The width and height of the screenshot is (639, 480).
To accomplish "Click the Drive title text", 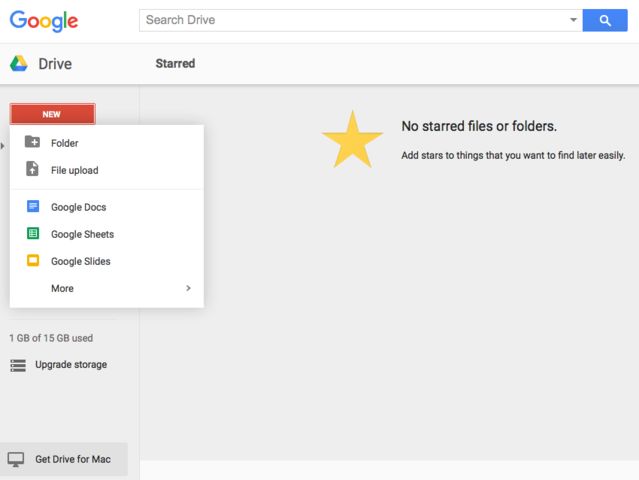I will (x=55, y=64).
